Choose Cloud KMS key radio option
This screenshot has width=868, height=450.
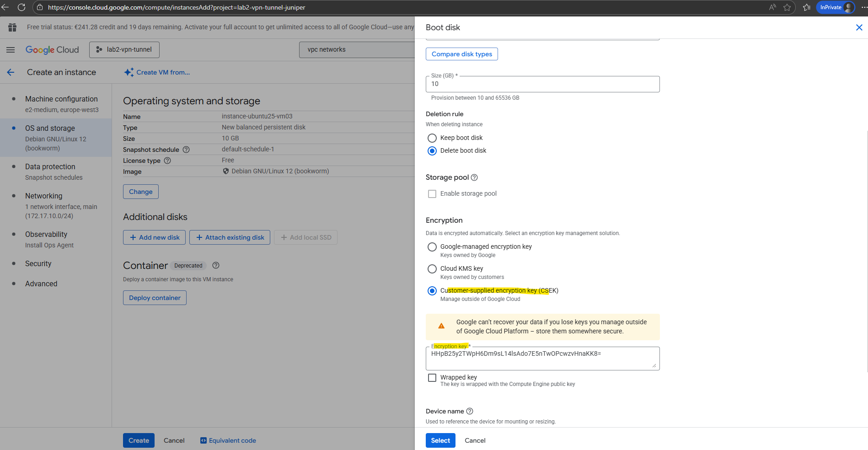(432, 269)
